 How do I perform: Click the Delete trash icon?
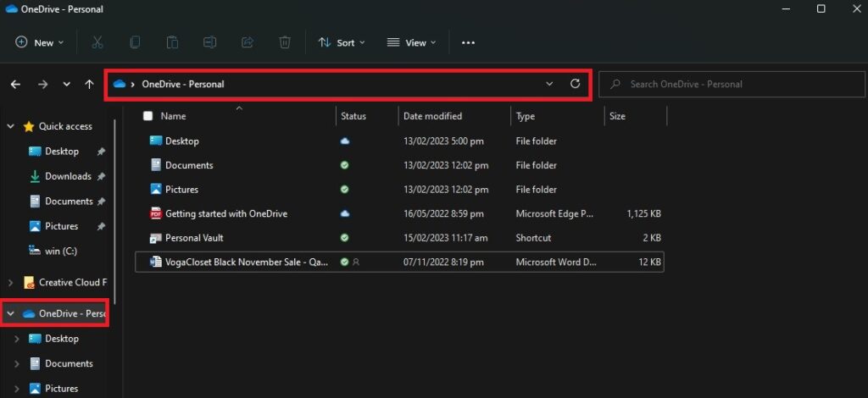click(x=285, y=42)
